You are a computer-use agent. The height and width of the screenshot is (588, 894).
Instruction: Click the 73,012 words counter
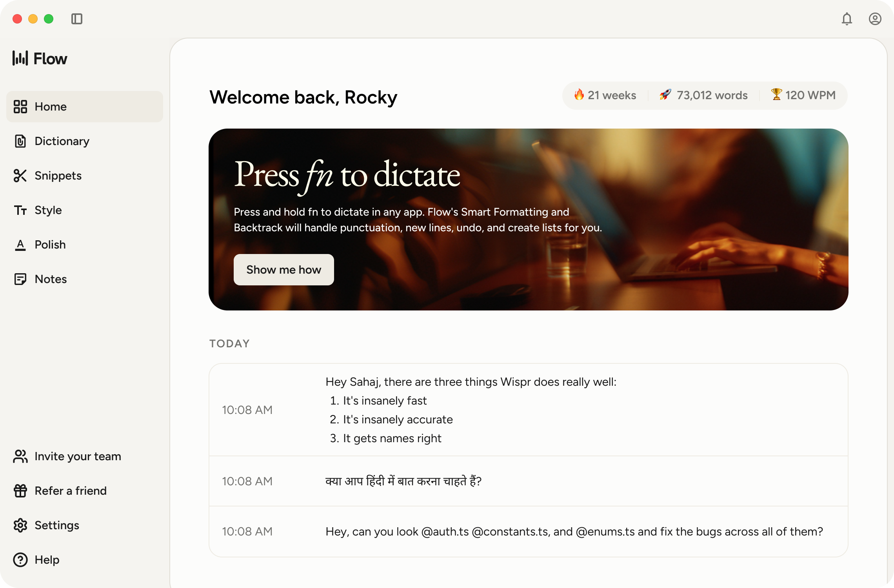[704, 95]
